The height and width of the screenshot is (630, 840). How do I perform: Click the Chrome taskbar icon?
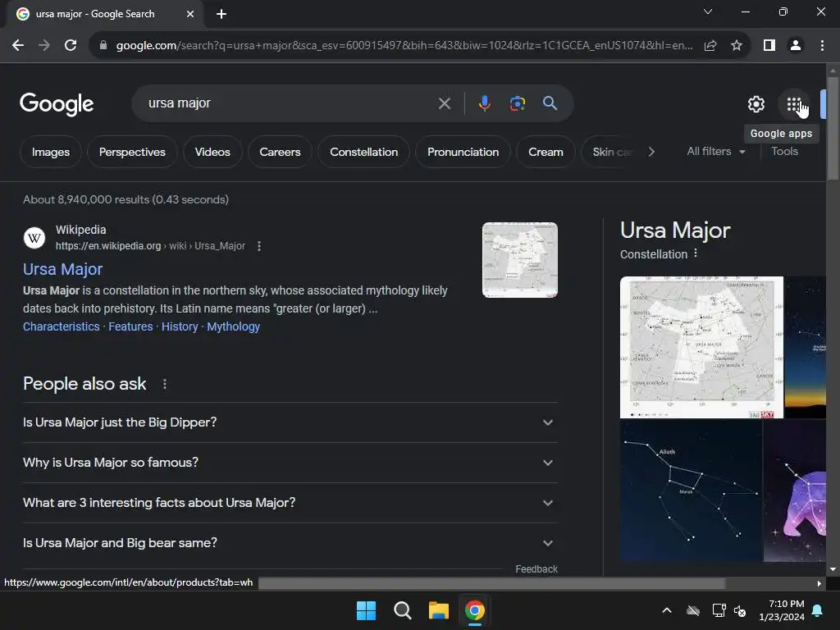click(x=475, y=610)
